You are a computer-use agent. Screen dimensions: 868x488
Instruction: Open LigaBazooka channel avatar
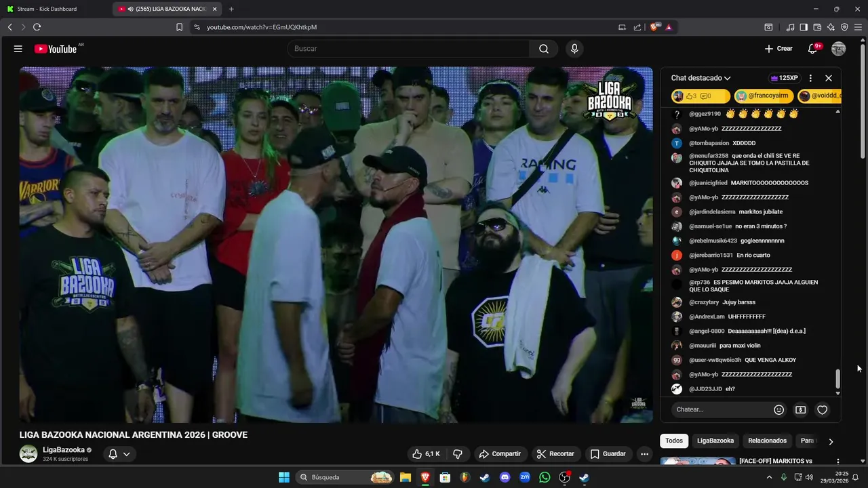tap(28, 454)
